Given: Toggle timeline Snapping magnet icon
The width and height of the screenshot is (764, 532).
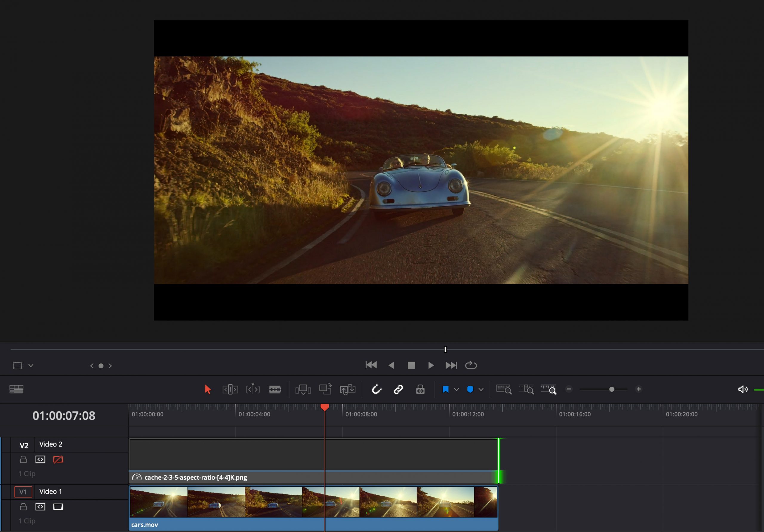Looking at the screenshot, I should (x=376, y=389).
